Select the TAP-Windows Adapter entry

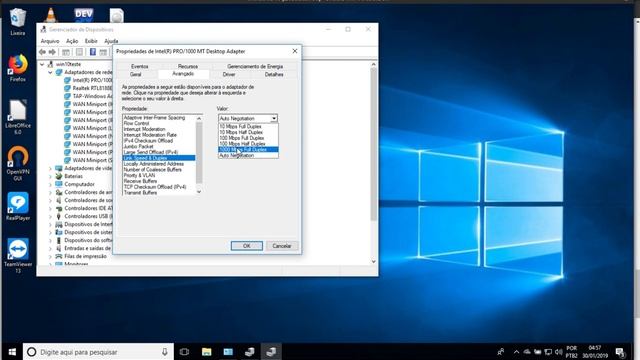(x=92, y=96)
